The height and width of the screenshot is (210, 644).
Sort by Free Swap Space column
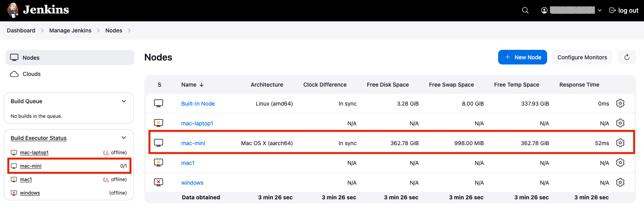451,85
